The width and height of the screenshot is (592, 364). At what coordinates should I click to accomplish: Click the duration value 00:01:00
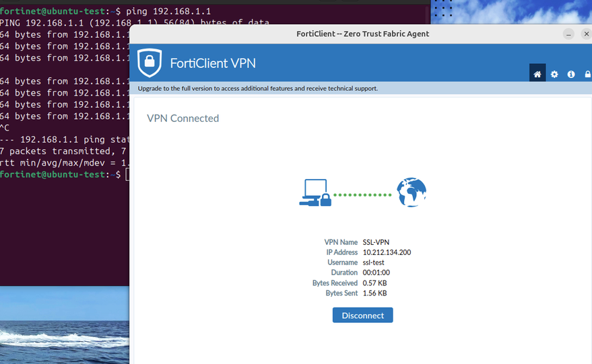point(376,272)
